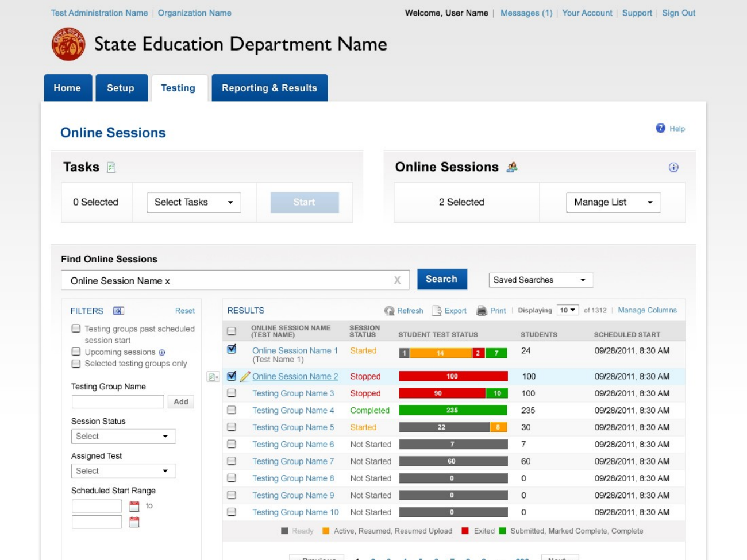Go to the Home tab
The height and width of the screenshot is (560, 747).
coord(68,88)
